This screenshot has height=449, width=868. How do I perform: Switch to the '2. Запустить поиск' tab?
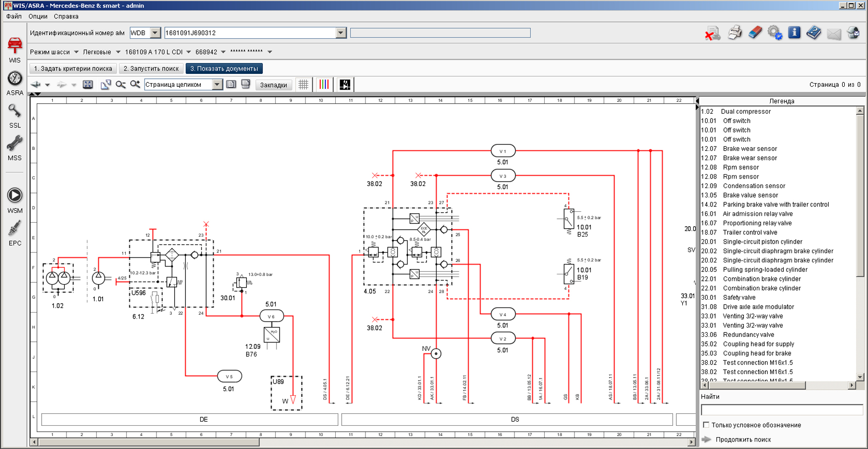point(151,68)
